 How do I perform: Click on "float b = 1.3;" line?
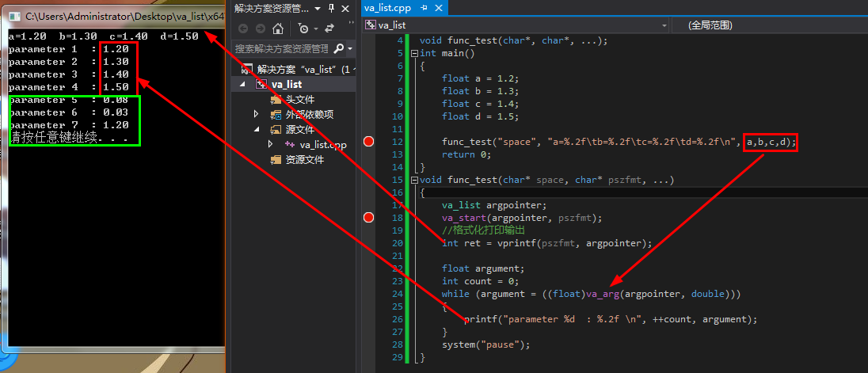pyautogui.click(x=481, y=91)
